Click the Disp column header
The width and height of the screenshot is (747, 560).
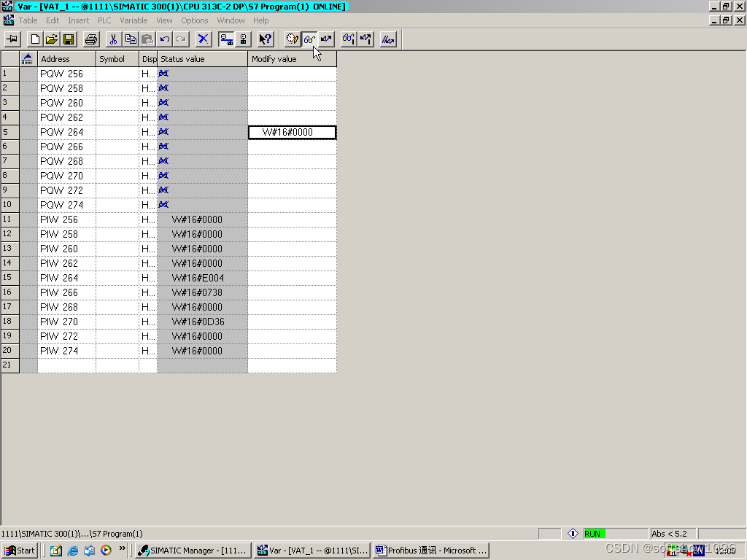click(148, 59)
